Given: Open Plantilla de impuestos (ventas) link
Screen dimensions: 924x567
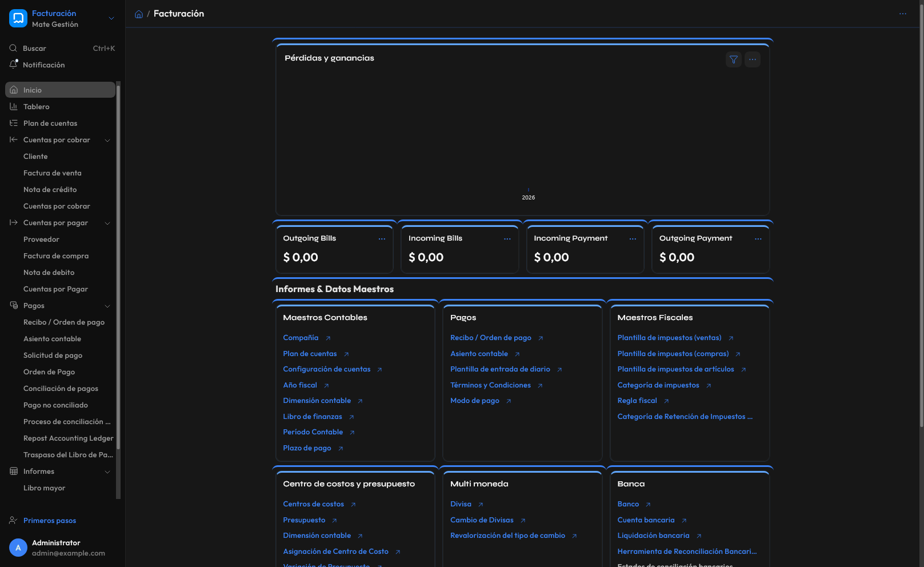Looking at the screenshot, I should [x=669, y=338].
